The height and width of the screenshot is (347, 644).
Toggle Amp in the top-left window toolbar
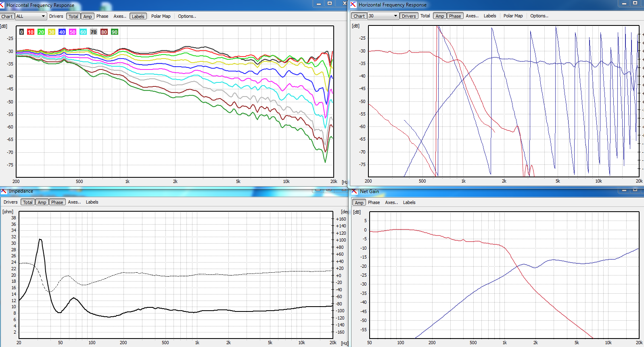pos(88,16)
